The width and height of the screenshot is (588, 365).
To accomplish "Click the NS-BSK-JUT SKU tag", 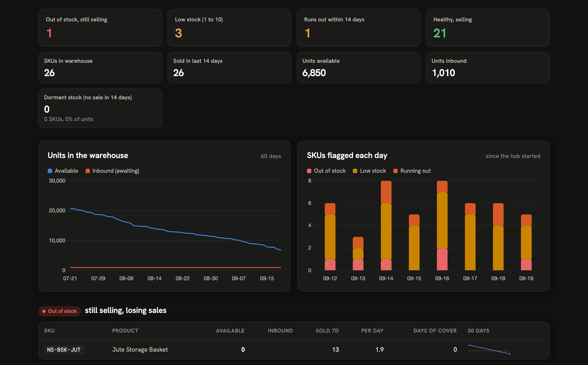I will tap(64, 350).
